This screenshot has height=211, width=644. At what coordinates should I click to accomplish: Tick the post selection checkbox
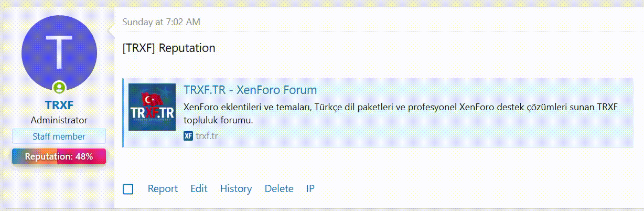tap(128, 189)
